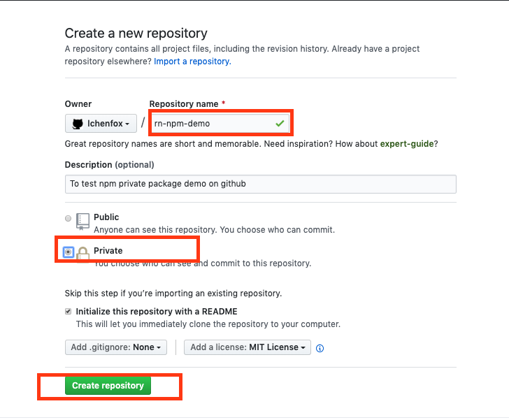
Task: Click the green checkmark in repository name field
Action: (280, 124)
